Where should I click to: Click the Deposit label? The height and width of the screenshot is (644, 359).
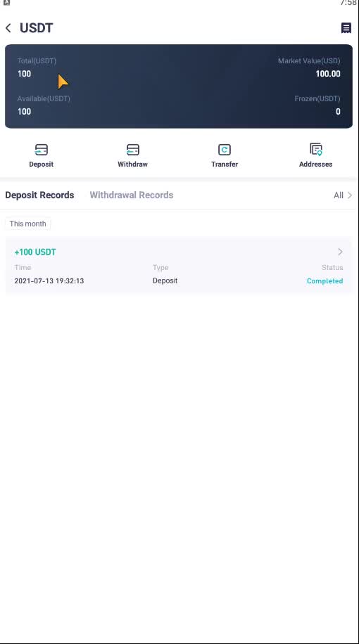pos(41,165)
